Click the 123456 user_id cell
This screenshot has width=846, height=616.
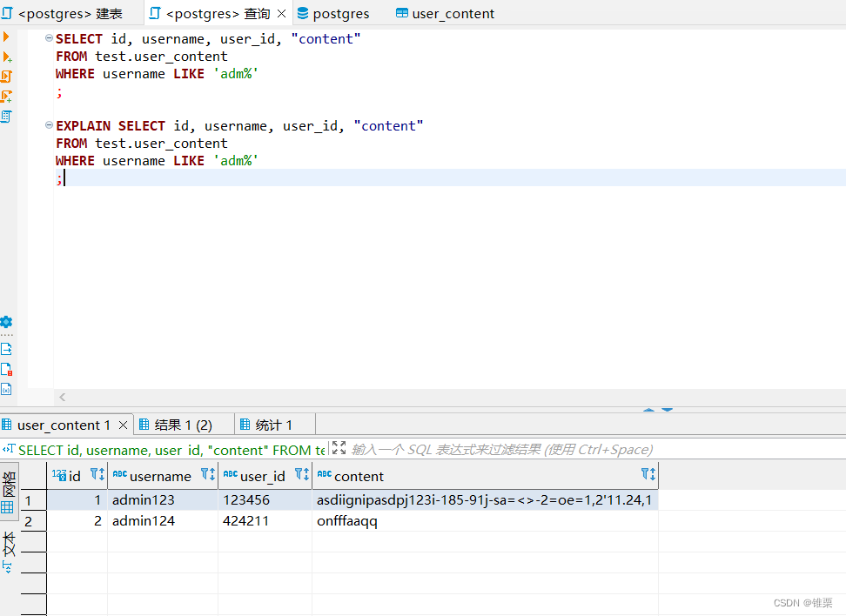pos(265,500)
